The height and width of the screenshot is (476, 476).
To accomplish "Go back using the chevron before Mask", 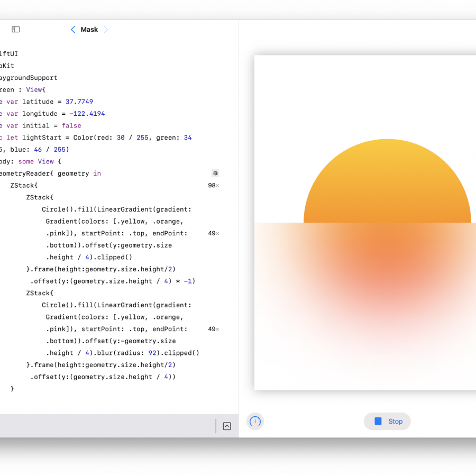I will (73, 29).
